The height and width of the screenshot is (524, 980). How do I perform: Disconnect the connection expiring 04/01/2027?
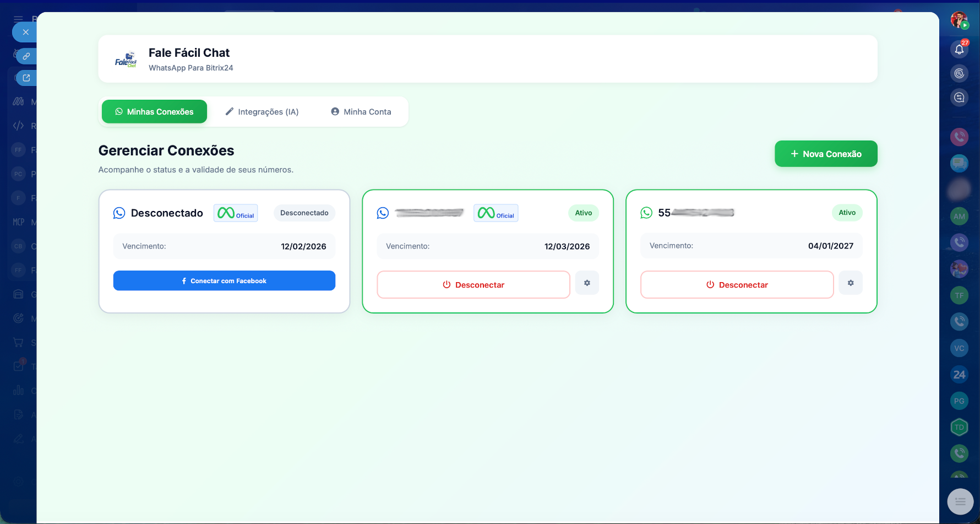click(x=737, y=285)
